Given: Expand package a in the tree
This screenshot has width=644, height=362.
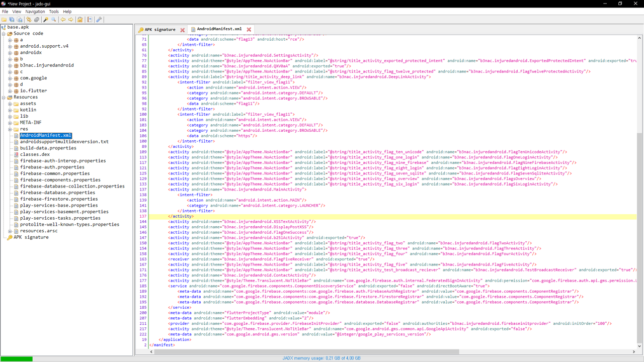Looking at the screenshot, I should click(10, 40).
